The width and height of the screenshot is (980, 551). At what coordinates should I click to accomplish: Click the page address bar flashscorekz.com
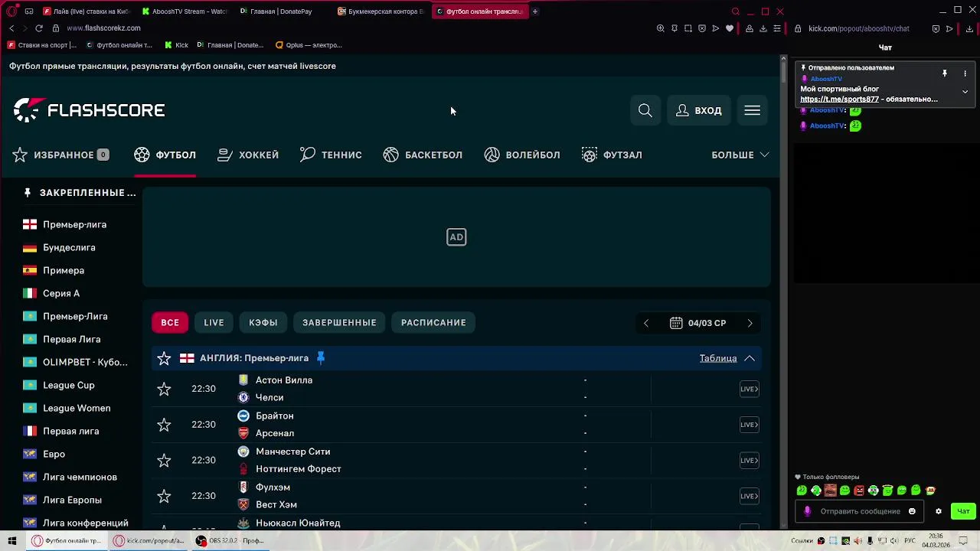[103, 28]
